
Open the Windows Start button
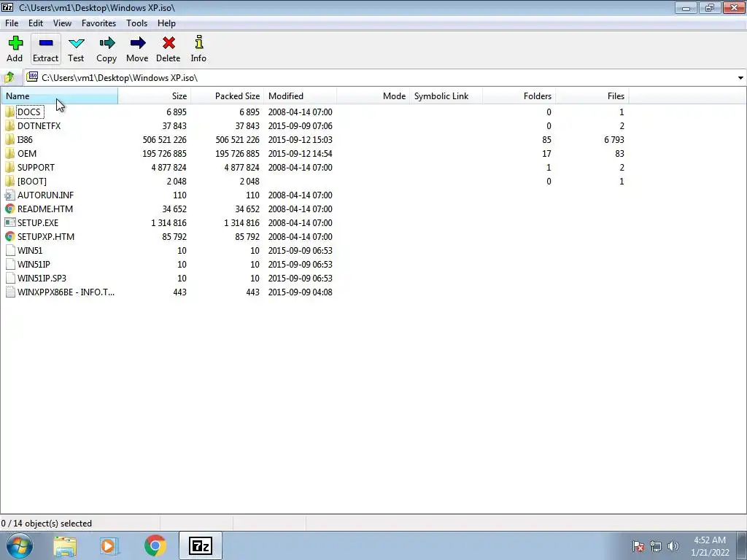click(20, 545)
